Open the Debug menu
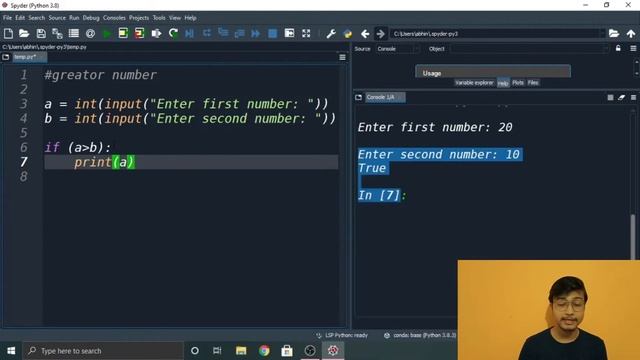 [91, 18]
